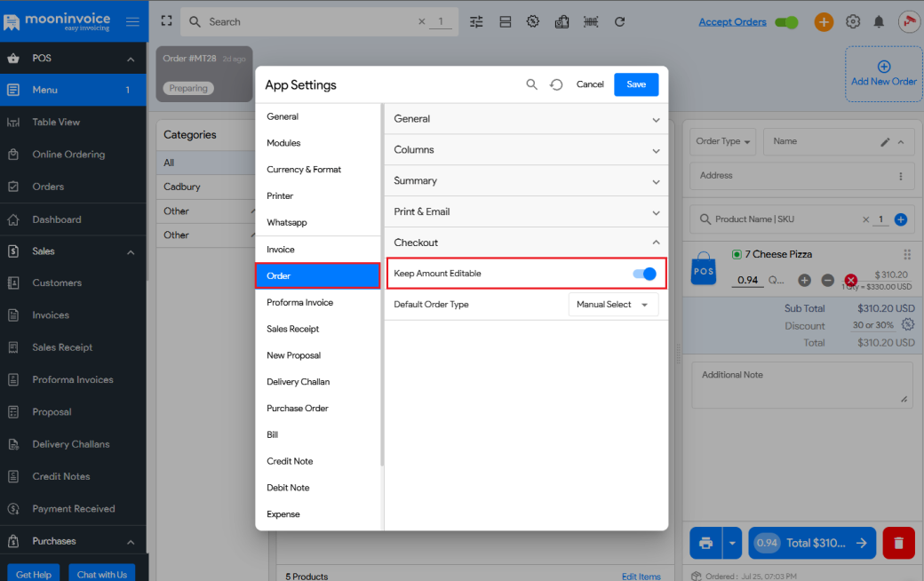924x581 pixels.
Task: Expand the Print & Email section
Action: [526, 211]
